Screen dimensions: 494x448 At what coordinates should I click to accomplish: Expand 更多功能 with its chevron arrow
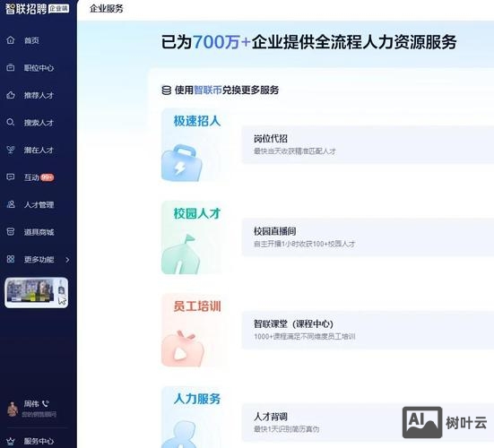[67, 260]
